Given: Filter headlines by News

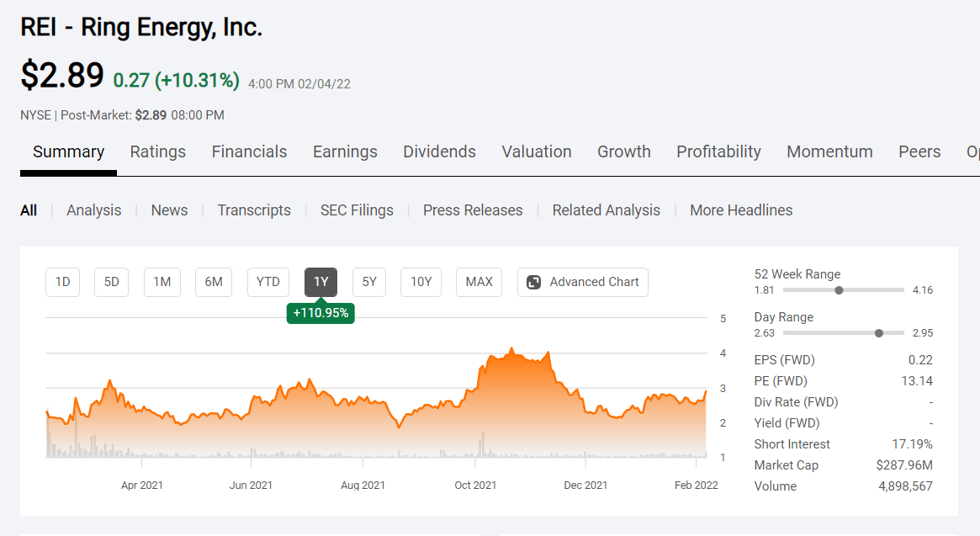Looking at the screenshot, I should (x=169, y=210).
